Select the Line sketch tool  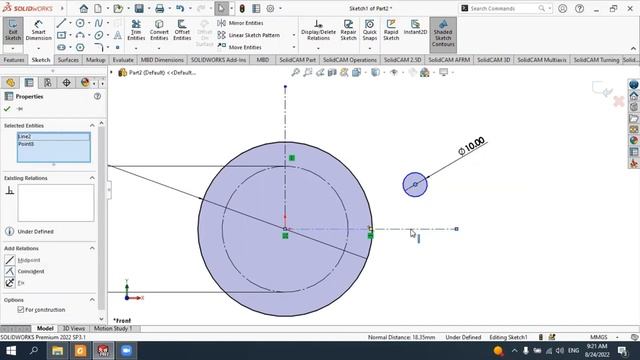tap(61, 23)
